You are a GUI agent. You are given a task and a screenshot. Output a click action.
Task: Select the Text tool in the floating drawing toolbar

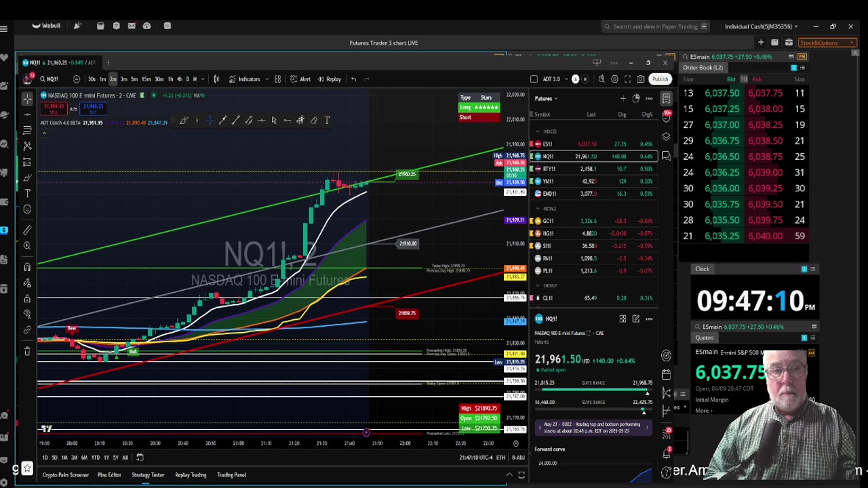(x=327, y=120)
